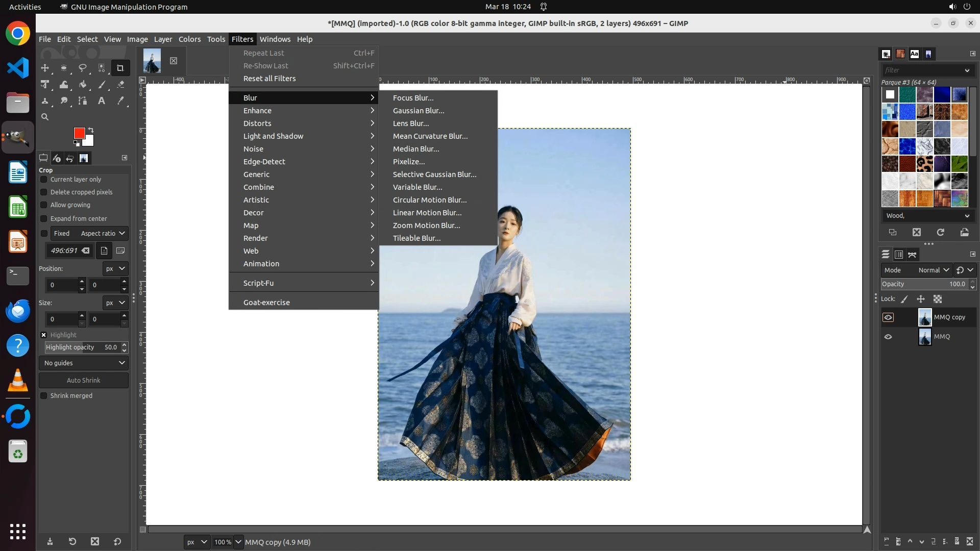Enable 'Delete cropped pixels' checkbox
The image size is (980, 551).
[x=44, y=192]
